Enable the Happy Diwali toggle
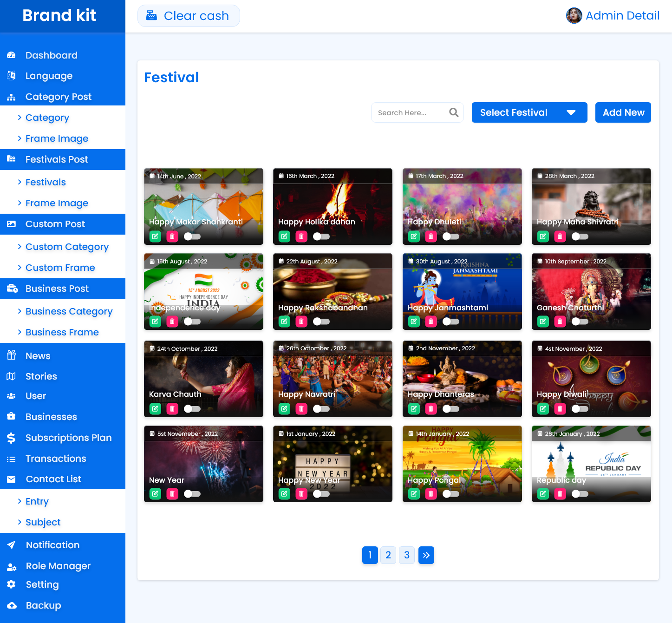 point(580,409)
